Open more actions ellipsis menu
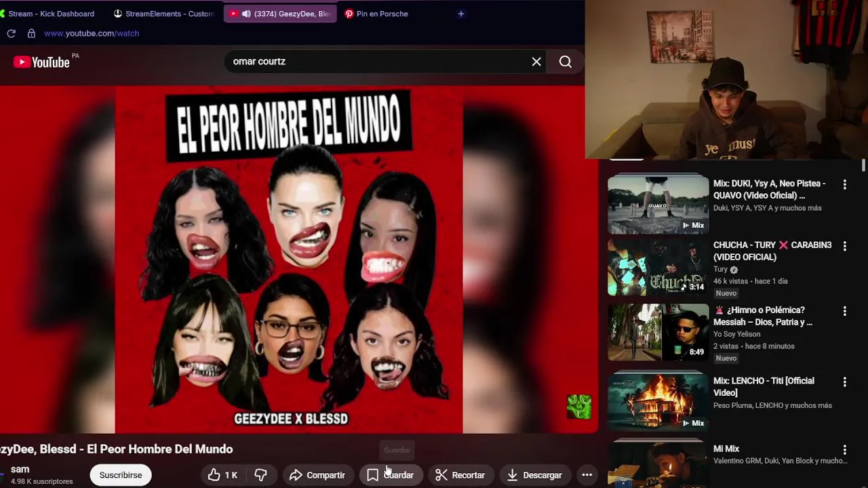 (x=587, y=475)
